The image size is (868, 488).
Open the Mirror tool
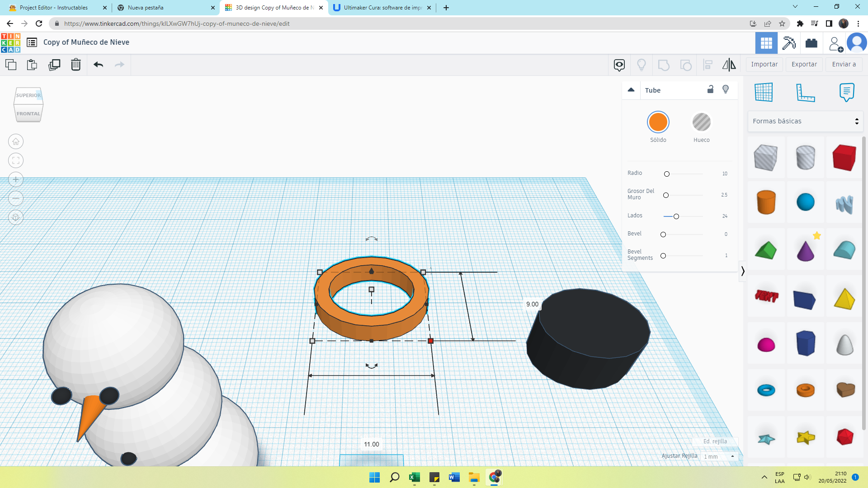729,65
